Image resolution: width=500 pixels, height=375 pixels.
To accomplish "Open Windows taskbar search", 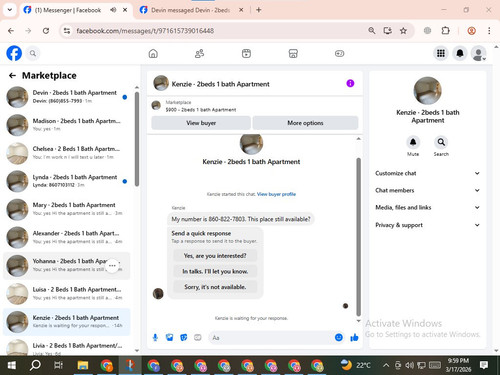I will coord(35,365).
